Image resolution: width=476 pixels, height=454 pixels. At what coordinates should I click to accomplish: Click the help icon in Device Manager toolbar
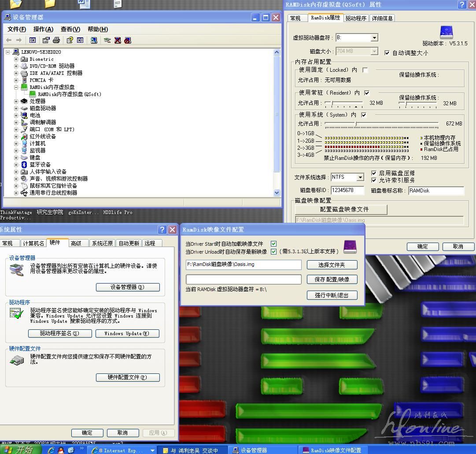(x=70, y=40)
